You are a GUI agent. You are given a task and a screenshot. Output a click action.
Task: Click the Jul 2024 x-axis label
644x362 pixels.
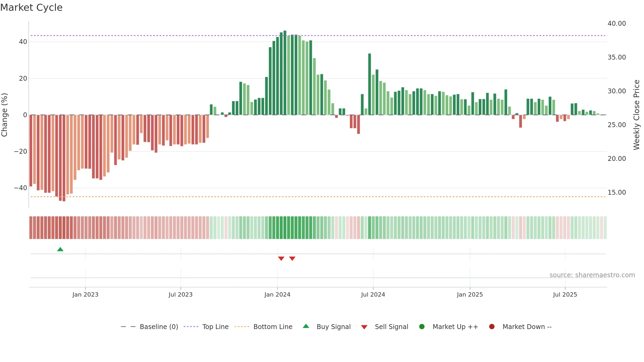[x=373, y=295]
